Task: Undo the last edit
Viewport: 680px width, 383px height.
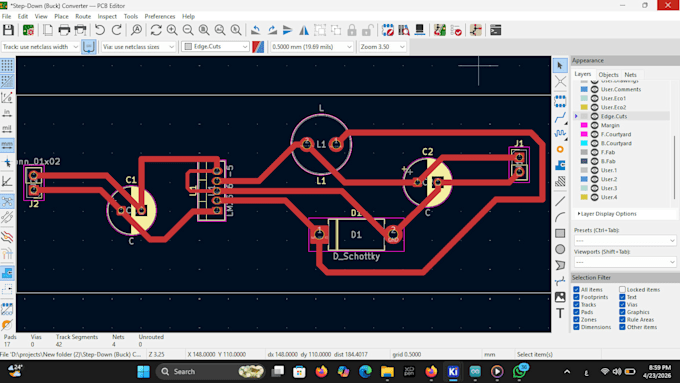Action: click(100, 30)
